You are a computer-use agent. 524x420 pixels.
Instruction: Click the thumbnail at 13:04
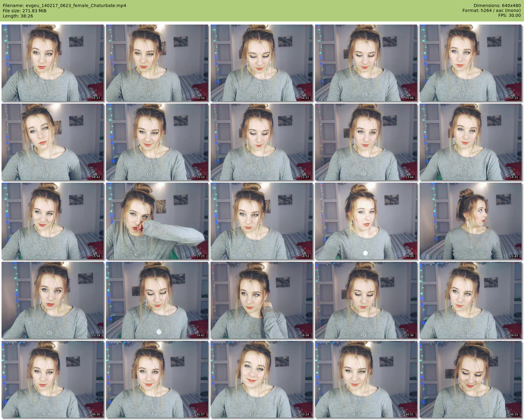tap(366, 142)
